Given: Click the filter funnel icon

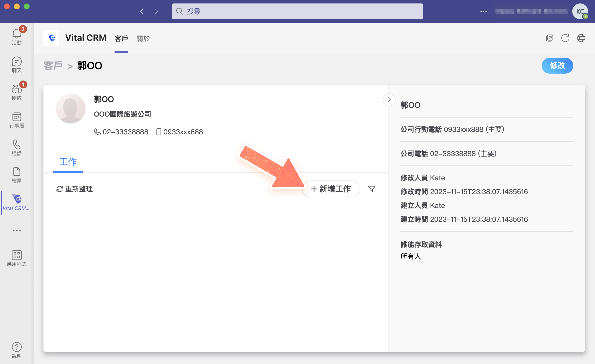Looking at the screenshot, I should [x=372, y=189].
